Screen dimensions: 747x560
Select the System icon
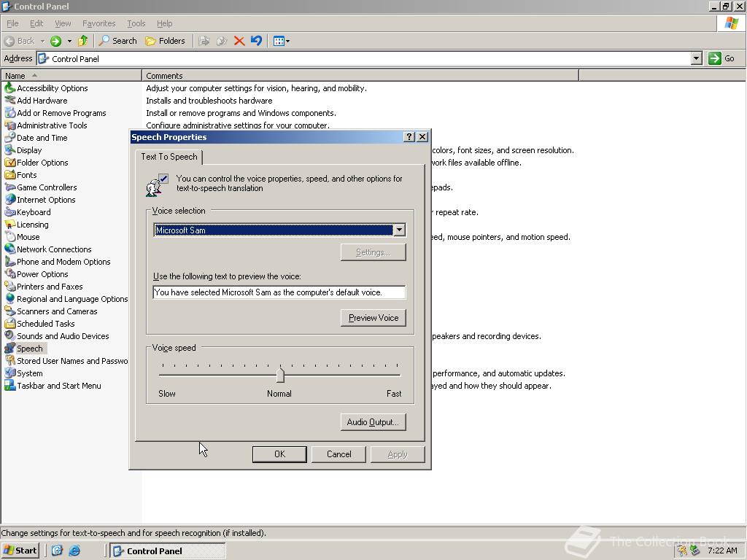pyautogui.click(x=10, y=373)
